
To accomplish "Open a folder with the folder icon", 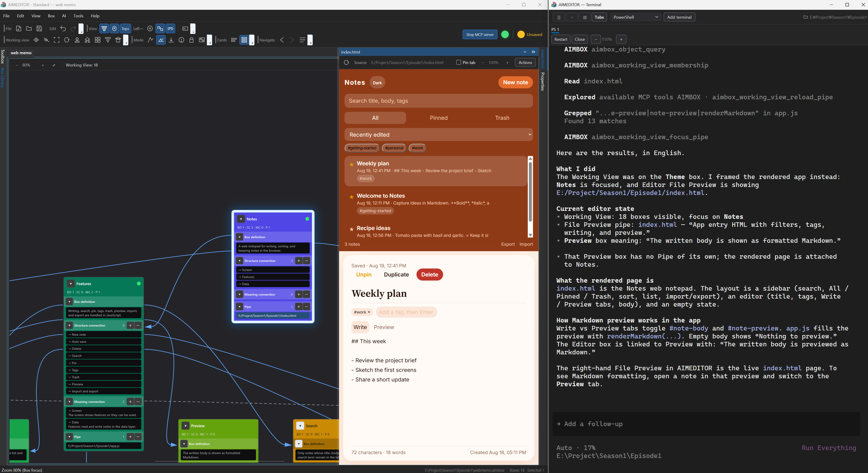I will tap(29, 29).
